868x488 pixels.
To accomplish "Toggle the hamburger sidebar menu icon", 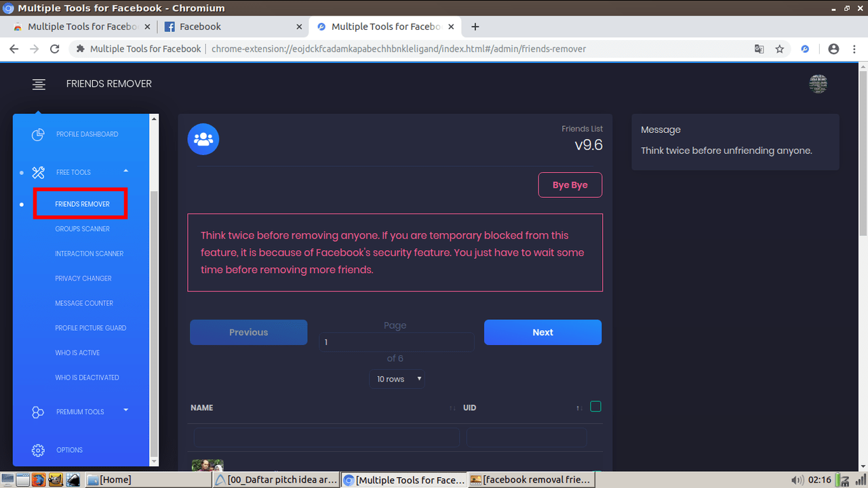I will [x=39, y=84].
